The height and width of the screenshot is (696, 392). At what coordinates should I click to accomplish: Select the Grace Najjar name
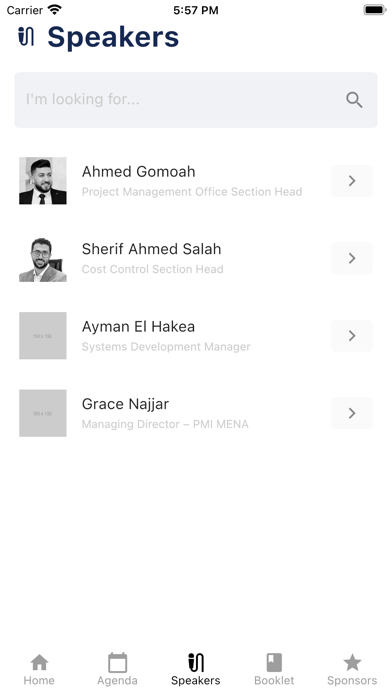click(125, 404)
